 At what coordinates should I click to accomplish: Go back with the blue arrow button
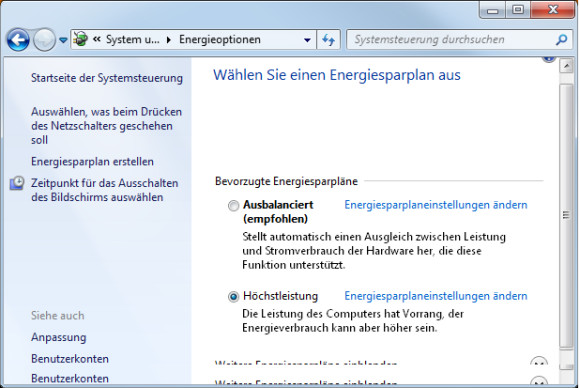(x=18, y=40)
